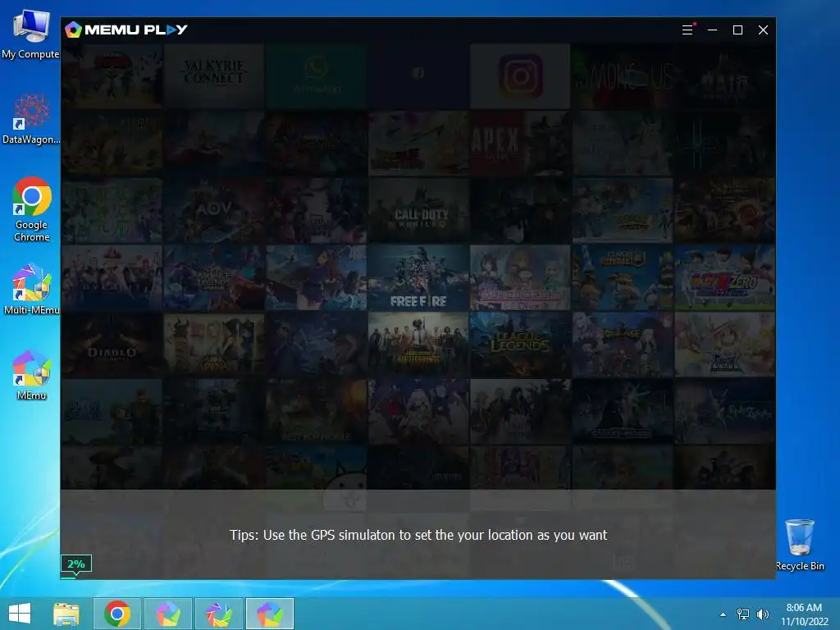
Task: Click the League of Legends tile
Action: (x=520, y=345)
